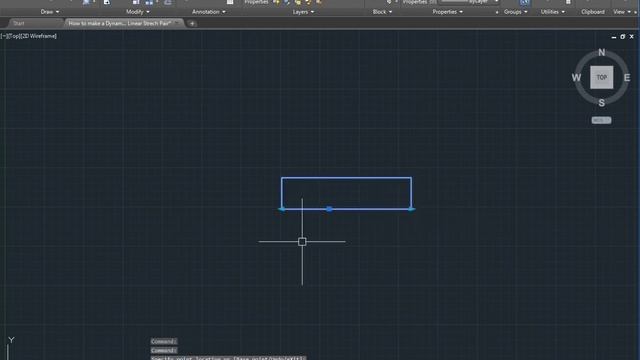This screenshot has width=640, height=360.
Task: Expand the Utilities panel
Action: point(553,12)
